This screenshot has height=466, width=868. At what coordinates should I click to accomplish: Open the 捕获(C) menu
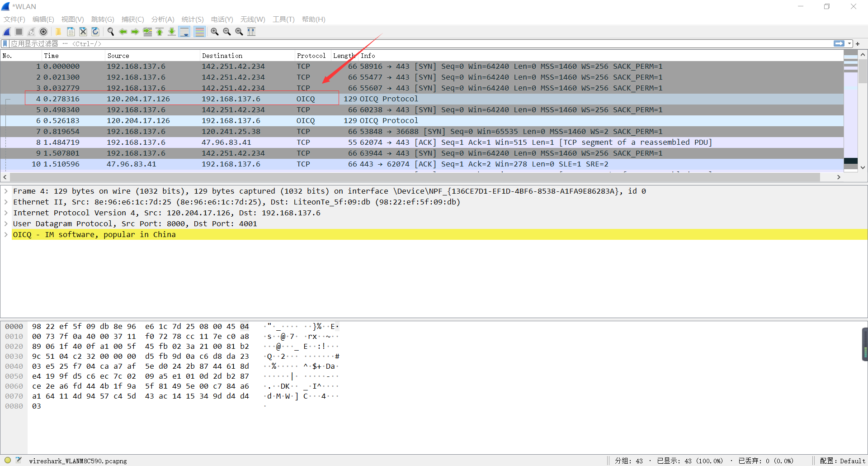click(x=133, y=19)
